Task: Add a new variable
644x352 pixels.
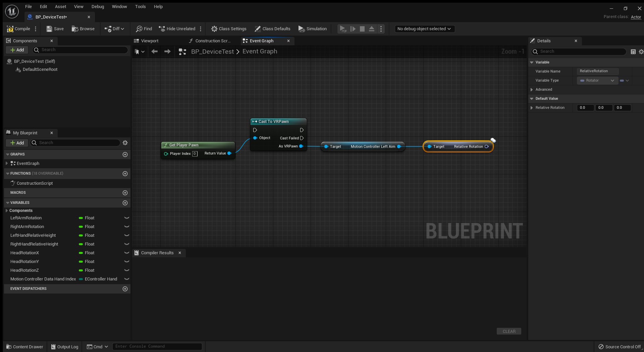Action: pyautogui.click(x=125, y=203)
